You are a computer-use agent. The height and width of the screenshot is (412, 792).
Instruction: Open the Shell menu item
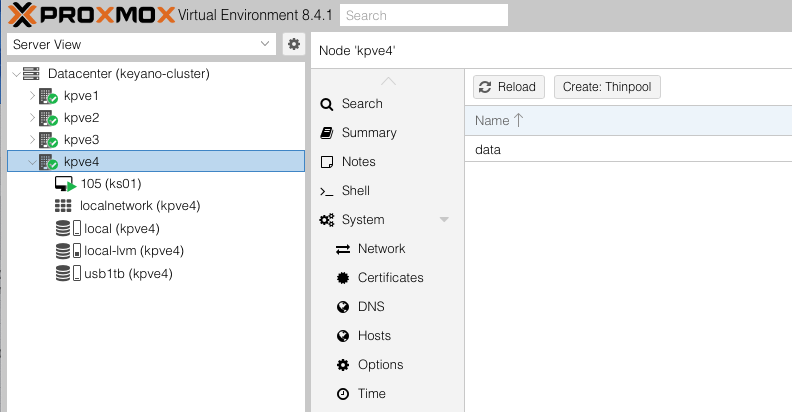pyautogui.click(x=356, y=190)
